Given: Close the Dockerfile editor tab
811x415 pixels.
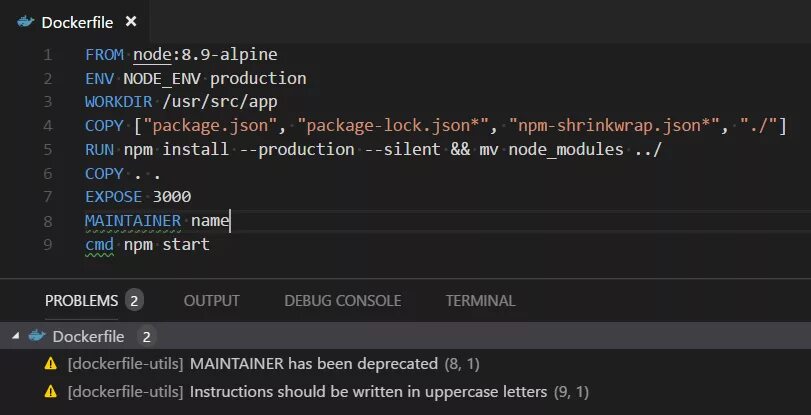Looking at the screenshot, I should point(131,21).
